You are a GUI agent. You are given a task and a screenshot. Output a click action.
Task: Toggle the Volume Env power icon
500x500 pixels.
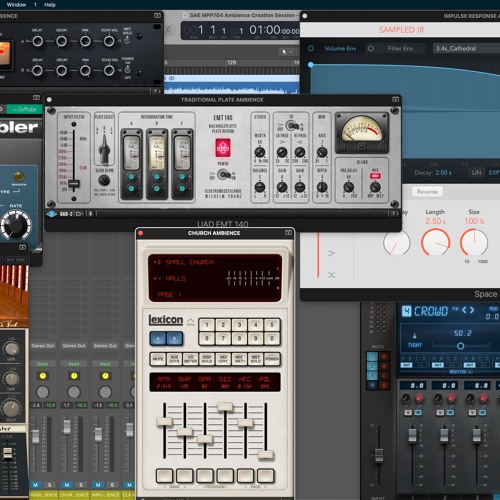(311, 48)
